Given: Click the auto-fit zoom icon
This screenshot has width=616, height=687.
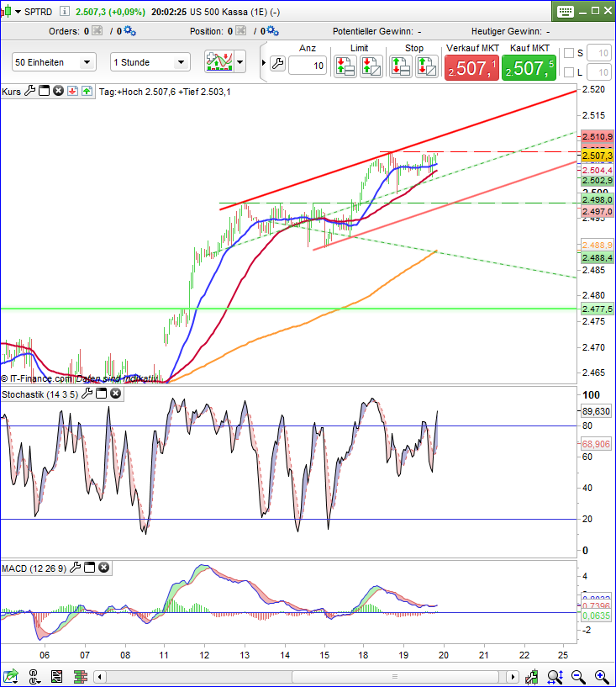Looking at the screenshot, I should point(555,676).
